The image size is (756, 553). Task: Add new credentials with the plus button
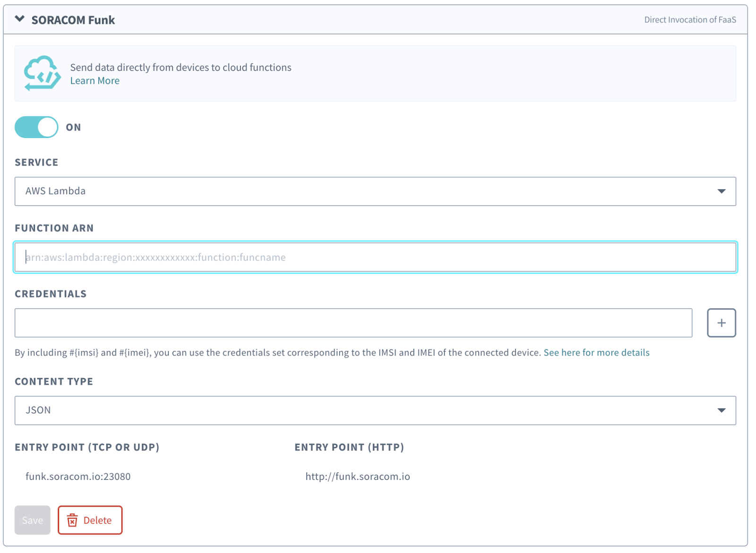point(721,323)
